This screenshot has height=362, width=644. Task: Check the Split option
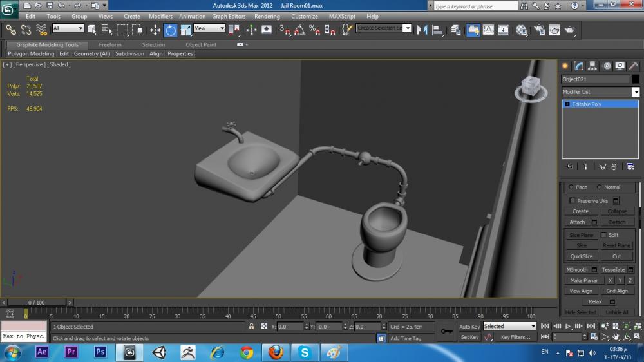[x=603, y=235]
